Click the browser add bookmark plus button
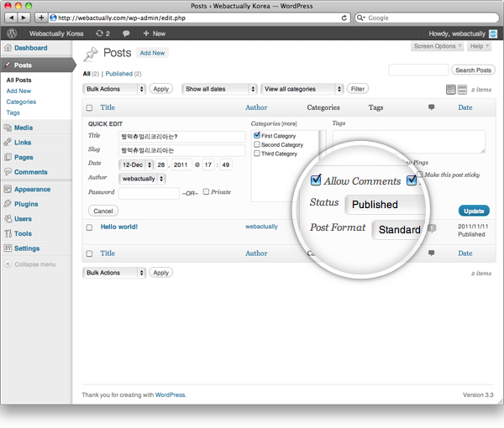This screenshot has height=428, width=504. pos(41,18)
